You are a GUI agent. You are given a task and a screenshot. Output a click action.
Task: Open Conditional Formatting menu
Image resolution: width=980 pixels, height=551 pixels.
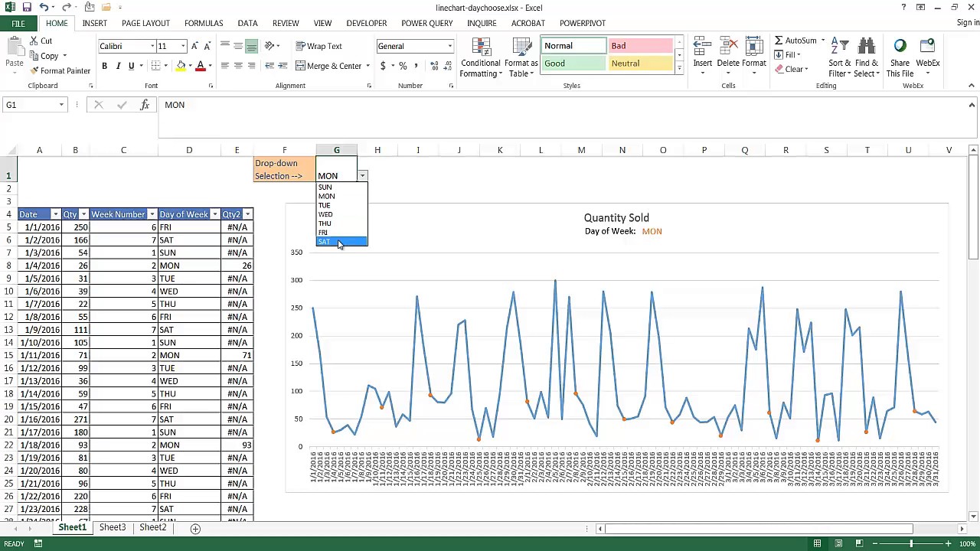481,57
